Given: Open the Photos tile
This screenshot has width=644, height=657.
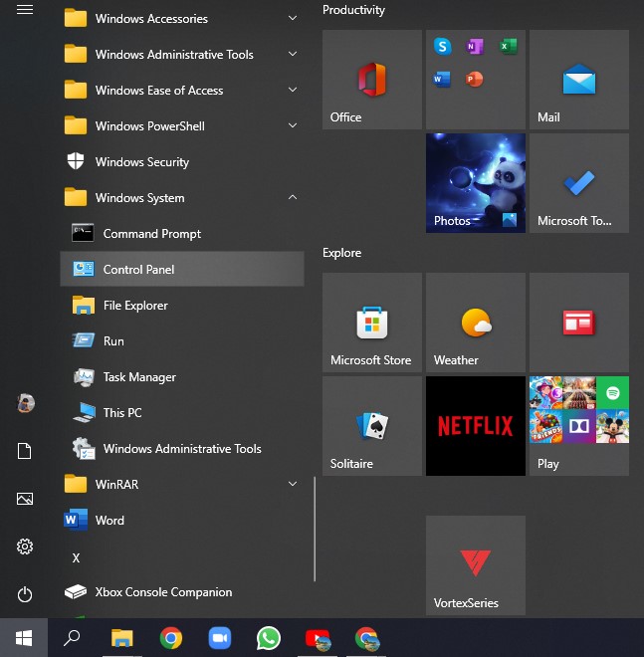Looking at the screenshot, I should point(476,183).
